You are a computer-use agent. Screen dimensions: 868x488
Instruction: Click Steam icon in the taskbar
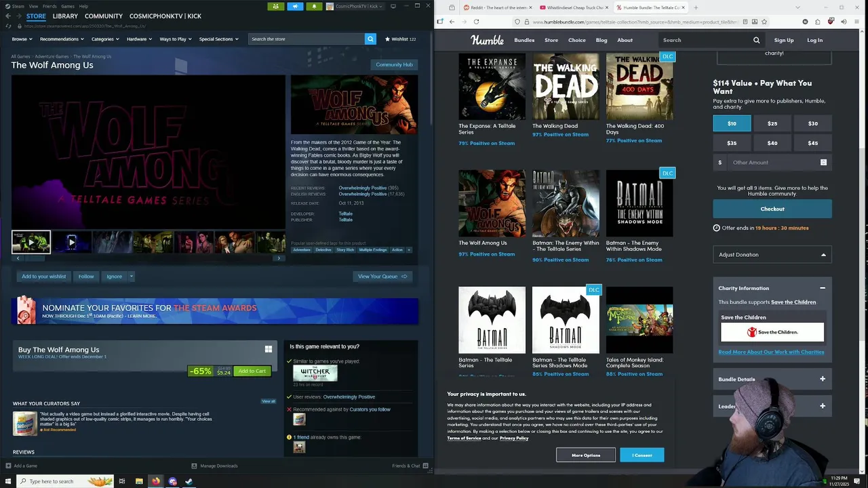189,481
